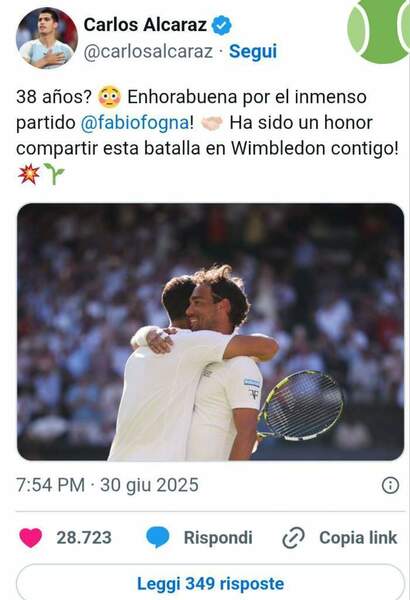Open Leggi 349 risposte button
Screen dimensions: 410x600
pos(211,582)
